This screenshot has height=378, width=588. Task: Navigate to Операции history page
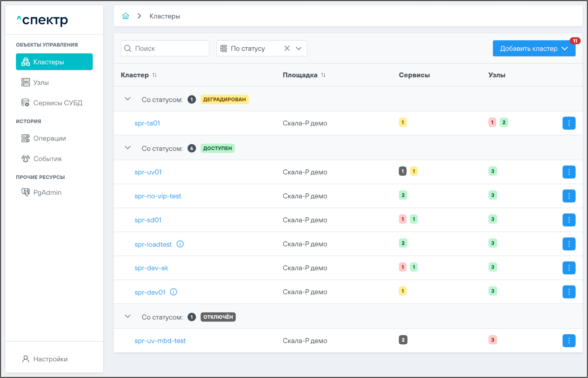coord(49,138)
